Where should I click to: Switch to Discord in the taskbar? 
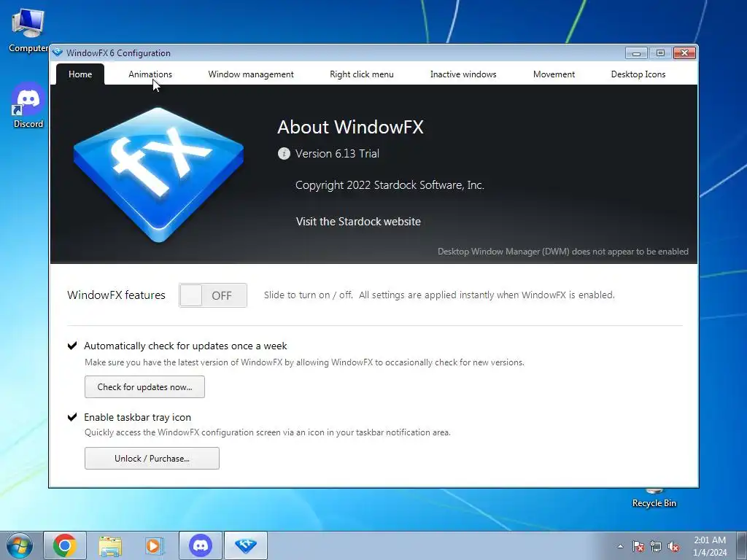coord(201,545)
